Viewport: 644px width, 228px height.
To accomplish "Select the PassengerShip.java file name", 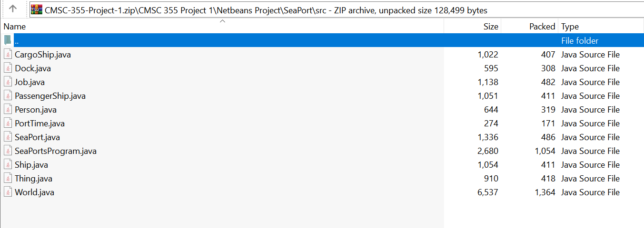I will (50, 95).
